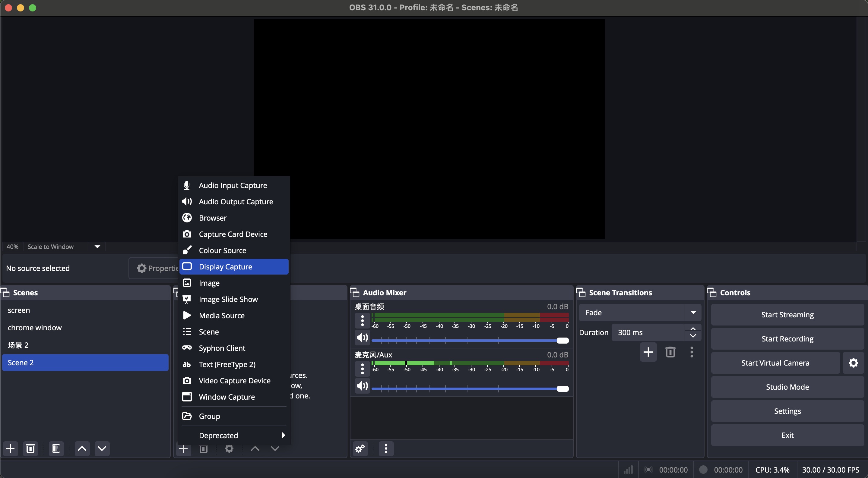Increase transition duration with up stepper
This screenshot has width=868, height=478.
pyautogui.click(x=693, y=329)
